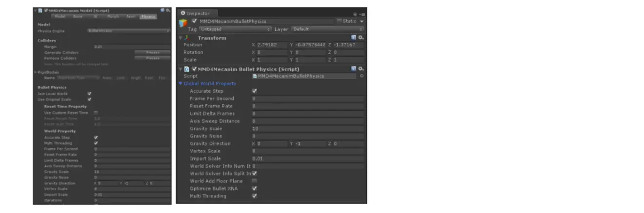Toggle World Solver Info Split Impulse checkbox

click(254, 174)
